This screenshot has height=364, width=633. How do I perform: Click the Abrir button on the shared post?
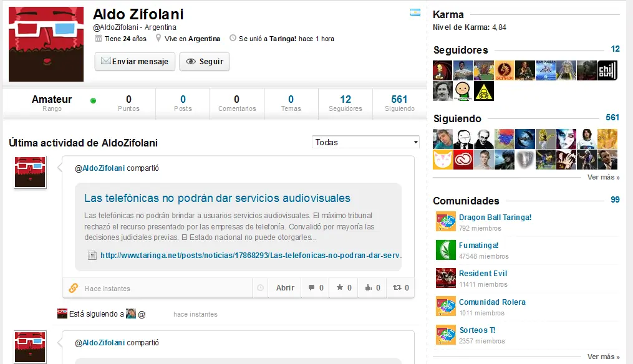tap(285, 288)
